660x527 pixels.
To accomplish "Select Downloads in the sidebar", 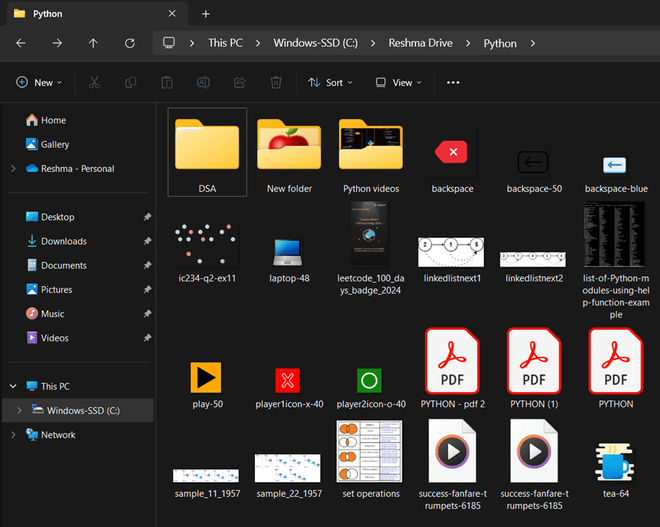I will (x=63, y=241).
